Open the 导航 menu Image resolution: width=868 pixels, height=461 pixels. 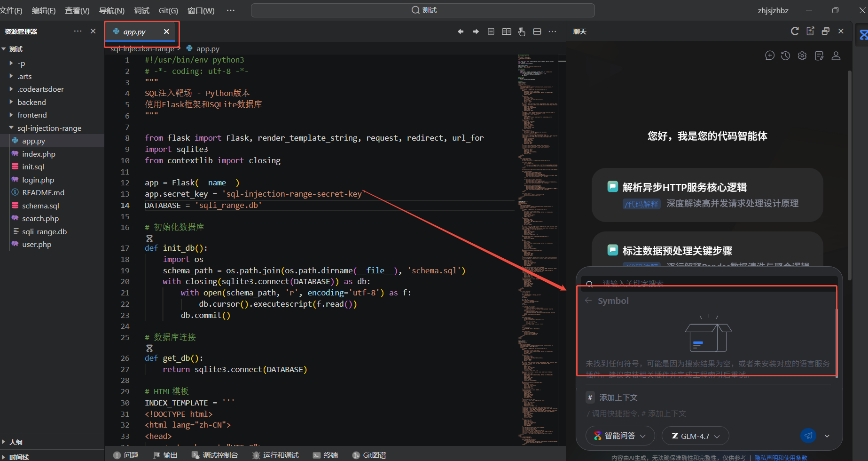click(112, 10)
